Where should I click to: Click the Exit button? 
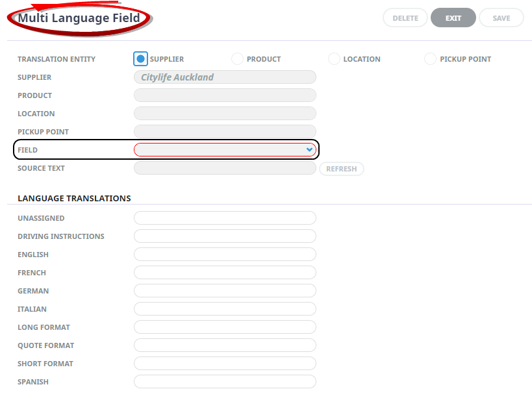[453, 18]
